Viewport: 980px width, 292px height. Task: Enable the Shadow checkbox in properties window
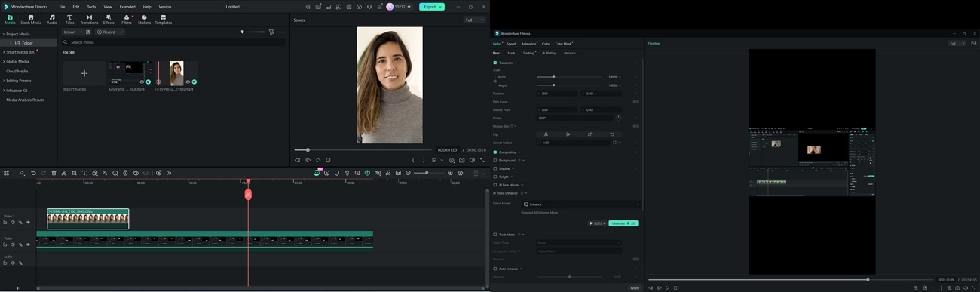click(x=495, y=169)
